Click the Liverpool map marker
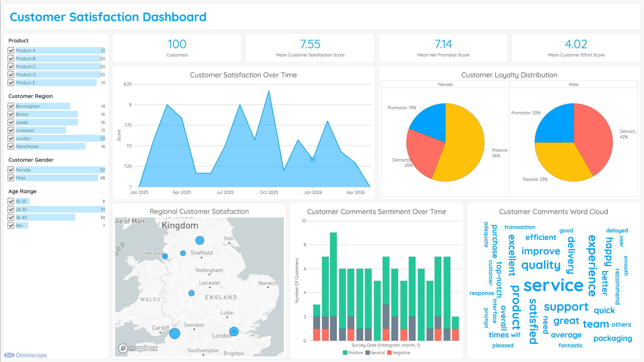644x362 pixels. (165, 256)
